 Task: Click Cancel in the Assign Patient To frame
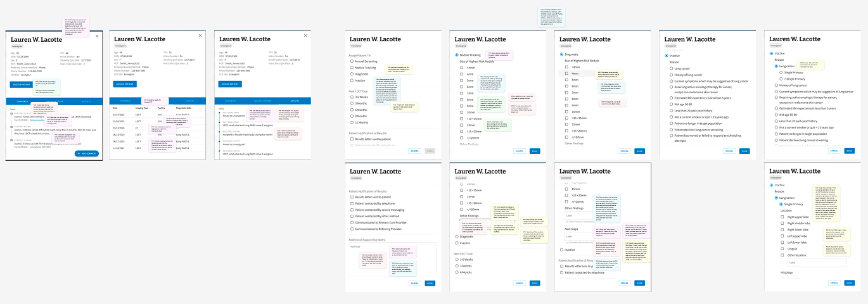click(414, 151)
